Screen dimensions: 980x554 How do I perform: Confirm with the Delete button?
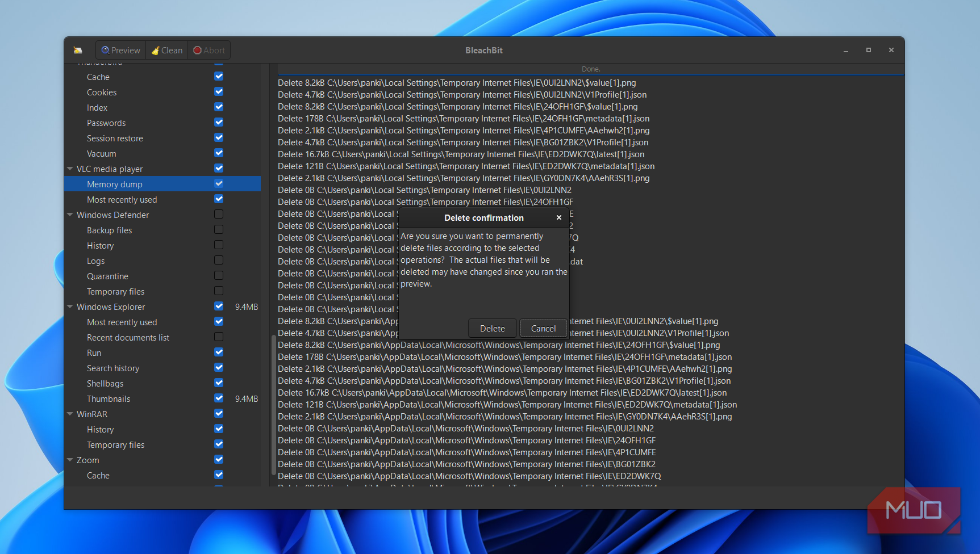coord(493,329)
